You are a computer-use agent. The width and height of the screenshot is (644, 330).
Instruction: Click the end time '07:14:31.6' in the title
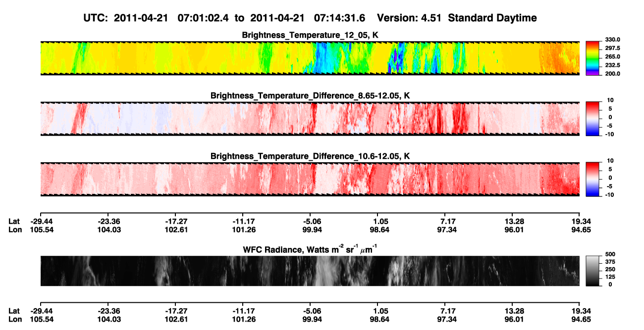point(340,18)
